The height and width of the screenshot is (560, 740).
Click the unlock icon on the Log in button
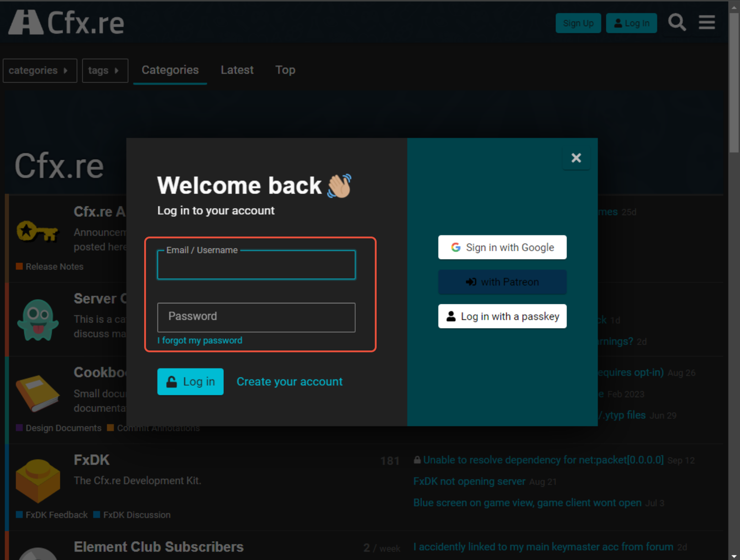tap(172, 382)
